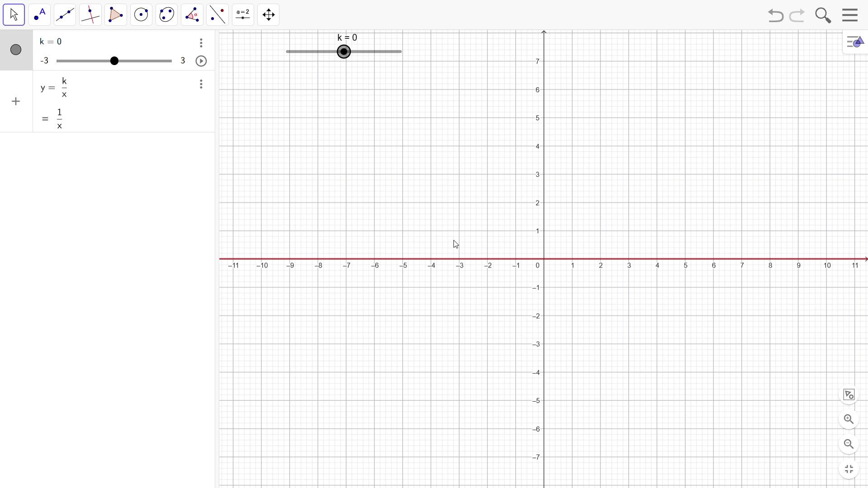Start animation of slider k

click(x=201, y=61)
